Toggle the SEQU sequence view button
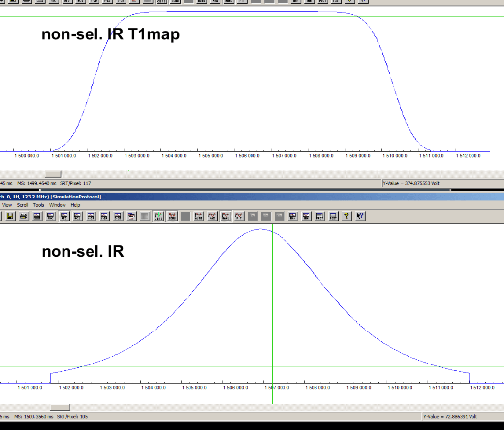Screen dimensions: 504x430 [x=172, y=216]
